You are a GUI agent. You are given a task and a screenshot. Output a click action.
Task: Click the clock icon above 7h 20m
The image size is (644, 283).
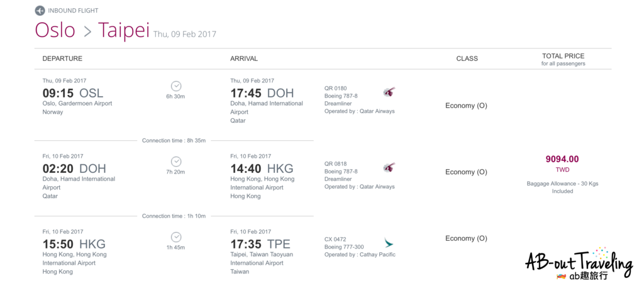point(176,162)
